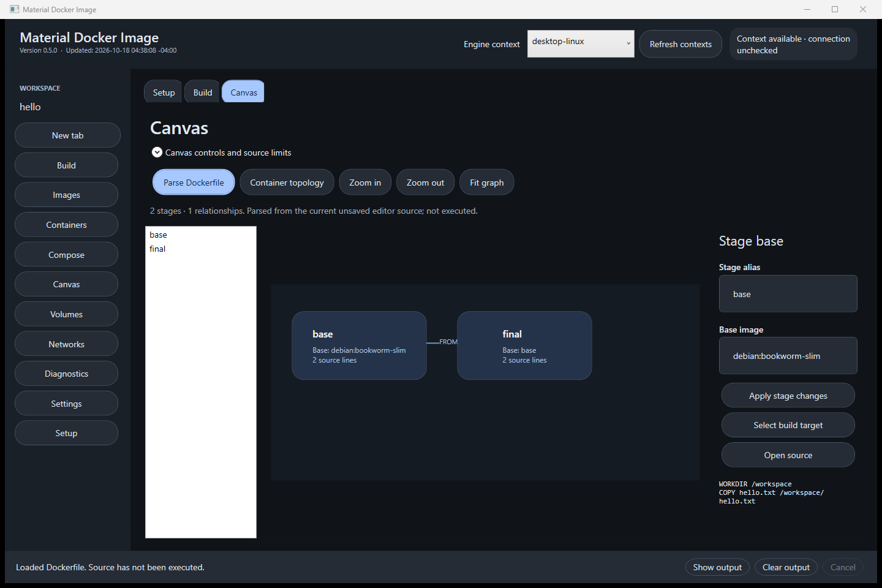882x588 pixels.
Task: Click the hello workspace name
Action: (30, 107)
